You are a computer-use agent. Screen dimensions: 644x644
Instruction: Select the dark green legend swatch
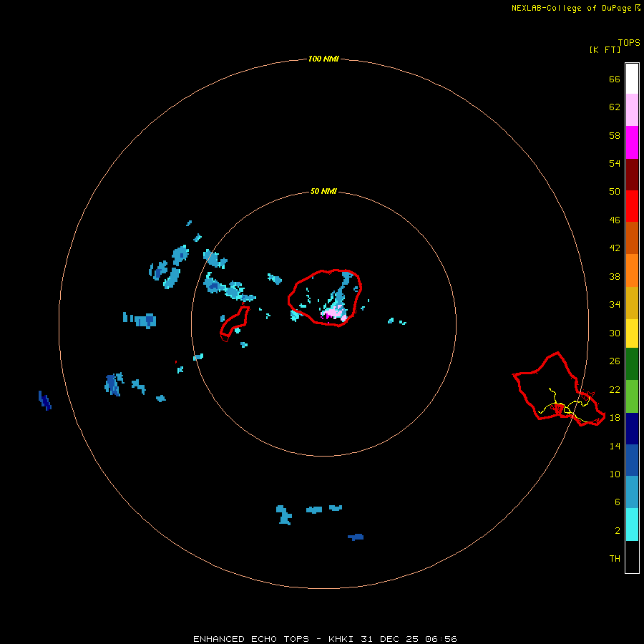tap(632, 364)
